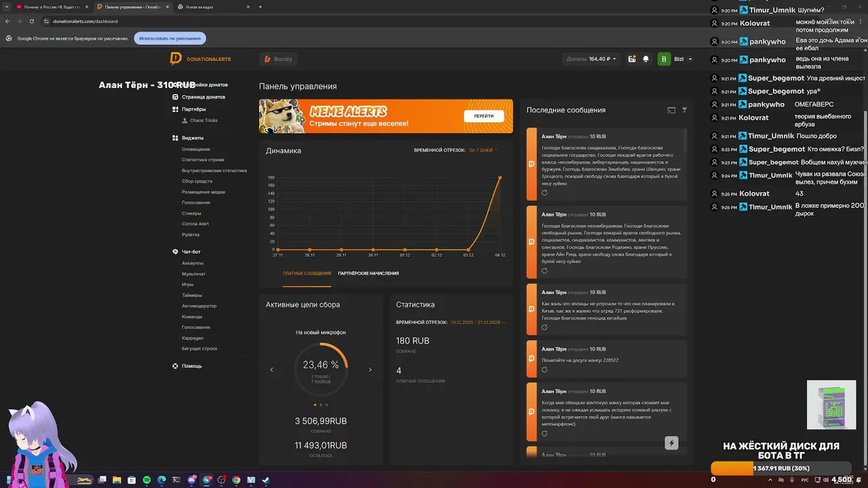The height and width of the screenshot is (488, 868).
Task: Open Мультичат under Чат-бот
Action: tap(193, 274)
